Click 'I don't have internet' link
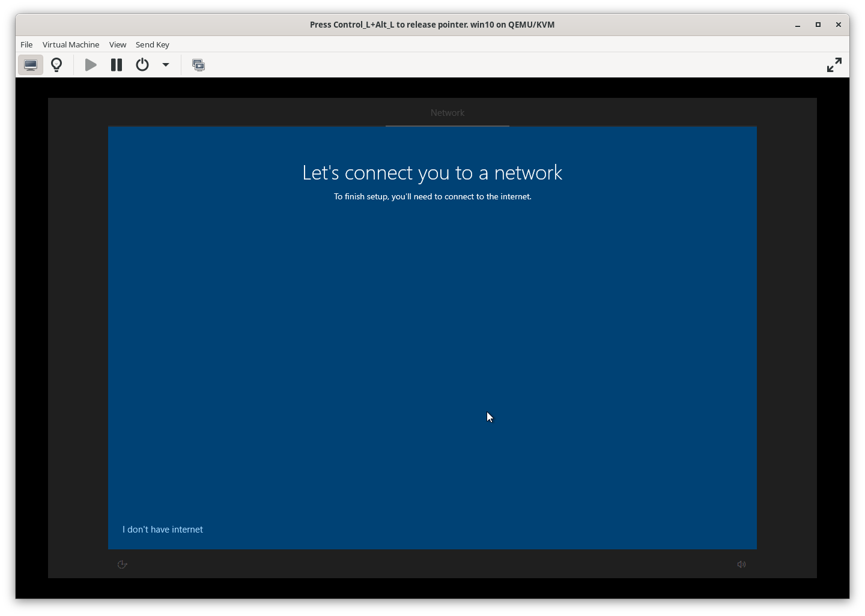The image size is (865, 616). 163,530
